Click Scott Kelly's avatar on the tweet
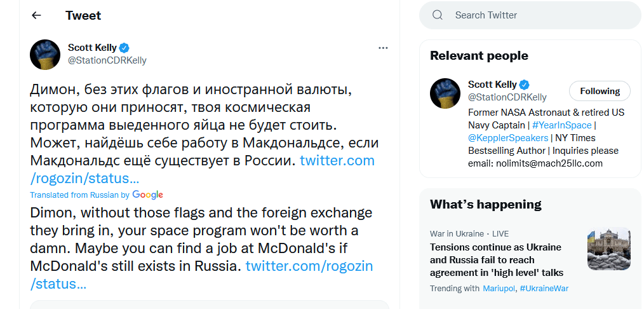The width and height of the screenshot is (644, 309). (45, 54)
